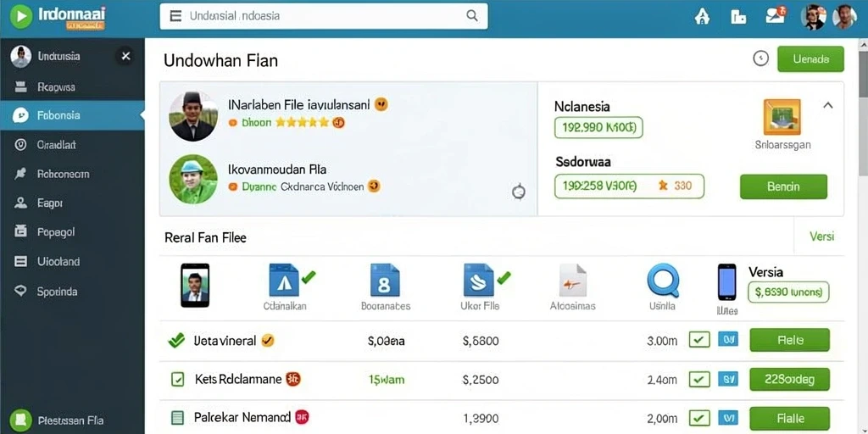Click red badge after Kets Rdclanmane

[293, 379]
